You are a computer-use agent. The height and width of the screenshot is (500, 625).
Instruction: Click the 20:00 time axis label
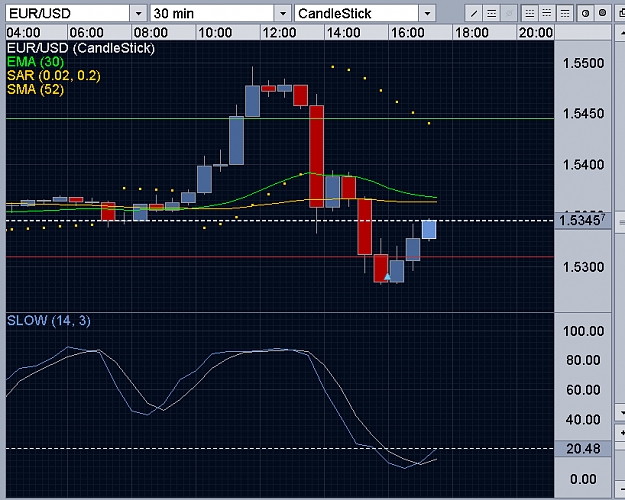coord(536,32)
